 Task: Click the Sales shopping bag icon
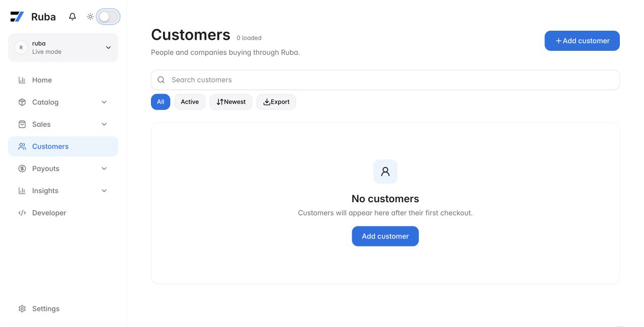coord(22,124)
